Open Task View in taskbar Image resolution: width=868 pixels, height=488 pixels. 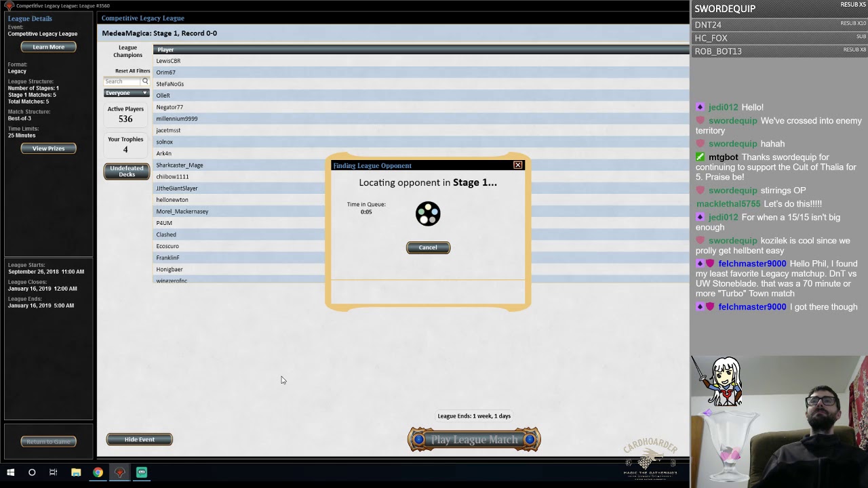[54, 472]
